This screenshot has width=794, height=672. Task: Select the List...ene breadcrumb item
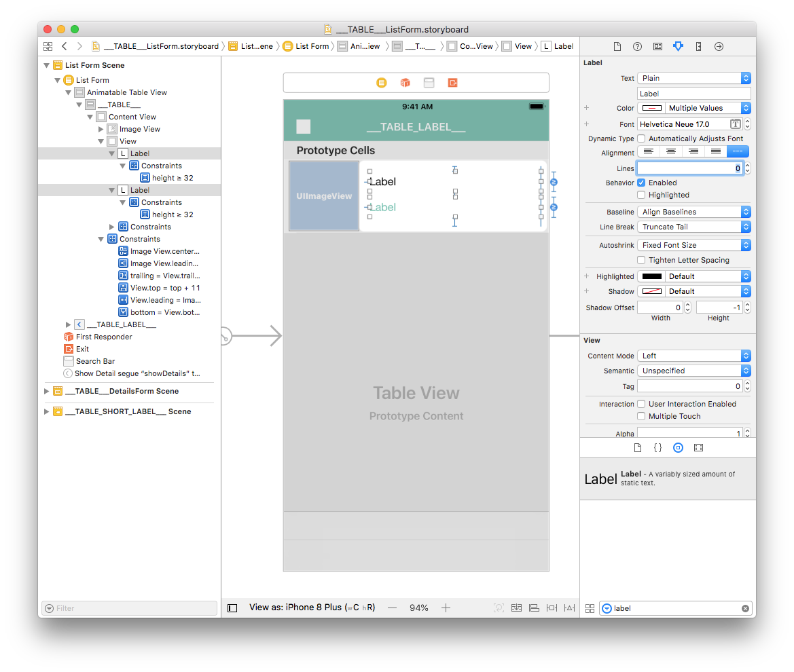[x=251, y=47]
